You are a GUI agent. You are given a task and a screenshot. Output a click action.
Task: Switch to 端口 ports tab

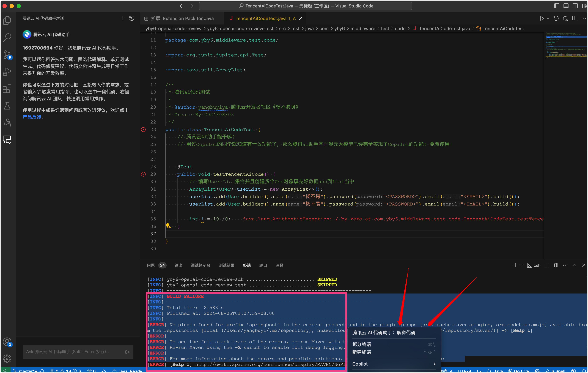[x=263, y=265]
